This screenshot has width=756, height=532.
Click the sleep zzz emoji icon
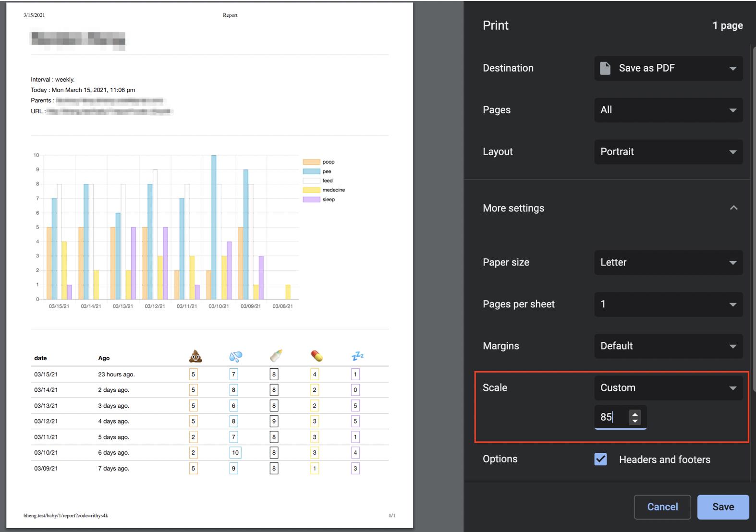[x=358, y=356]
